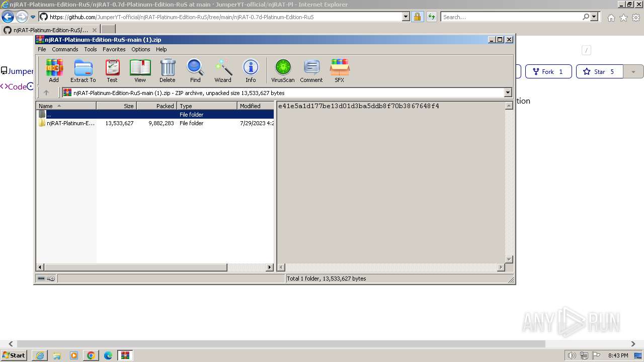644x362 pixels.
Task: Open IE Tools gear icon
Action: coord(636,18)
